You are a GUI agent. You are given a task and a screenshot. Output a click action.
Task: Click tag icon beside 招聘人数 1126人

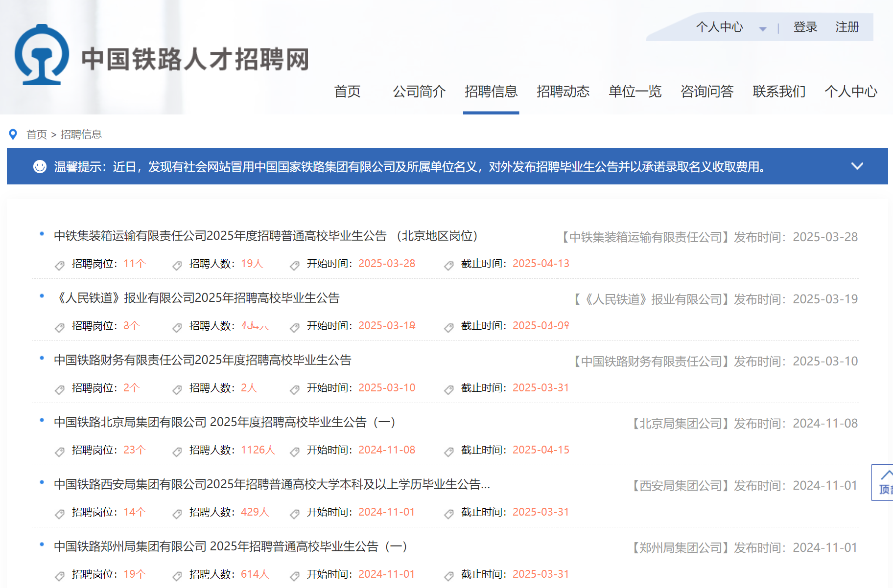coord(177,452)
